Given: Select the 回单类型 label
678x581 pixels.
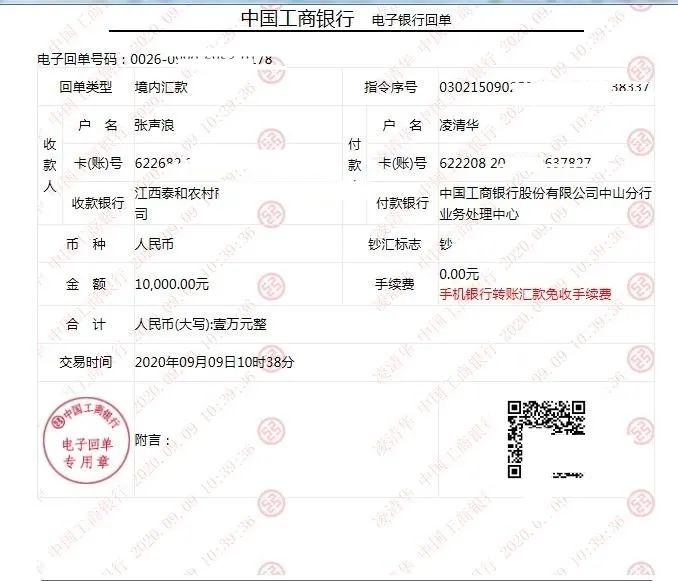Looking at the screenshot, I should click(86, 87).
